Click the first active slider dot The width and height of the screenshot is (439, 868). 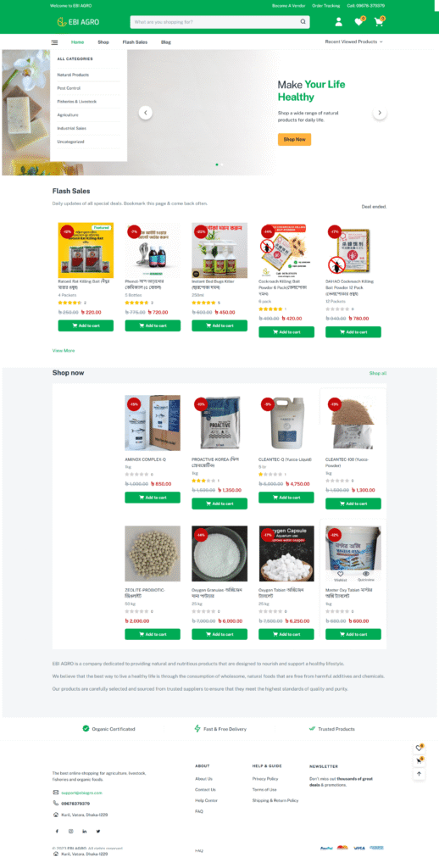coord(217,164)
